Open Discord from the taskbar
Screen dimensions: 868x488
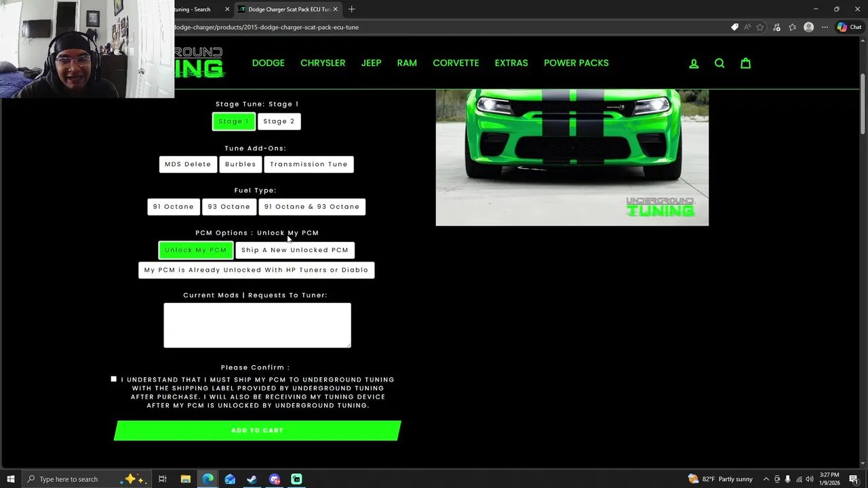(x=275, y=479)
